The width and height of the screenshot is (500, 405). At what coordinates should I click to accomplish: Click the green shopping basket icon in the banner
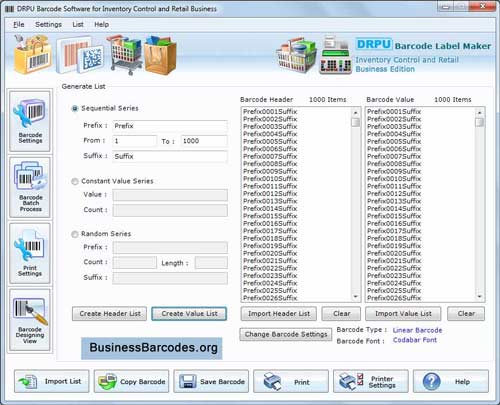(x=297, y=56)
